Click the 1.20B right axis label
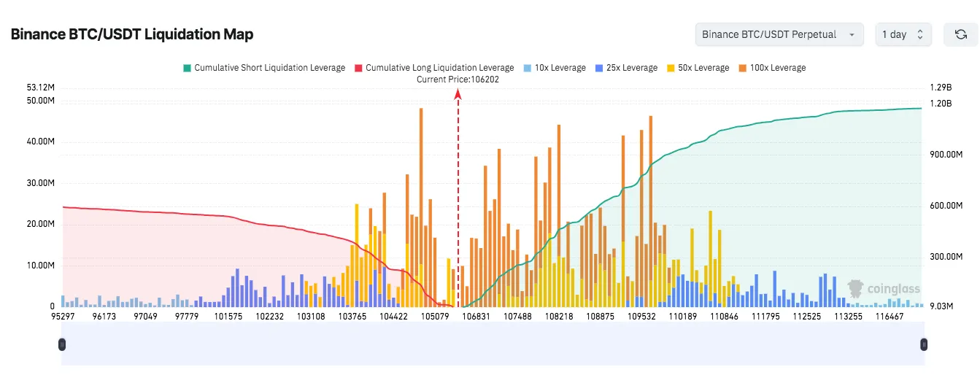The width and height of the screenshot is (980, 383). pos(941,104)
